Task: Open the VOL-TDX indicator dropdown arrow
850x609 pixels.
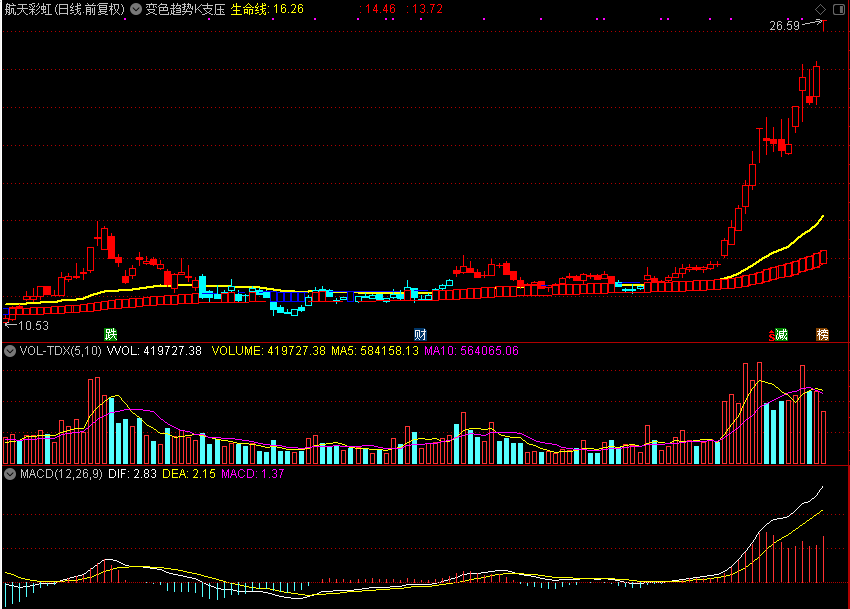Action: [10, 351]
